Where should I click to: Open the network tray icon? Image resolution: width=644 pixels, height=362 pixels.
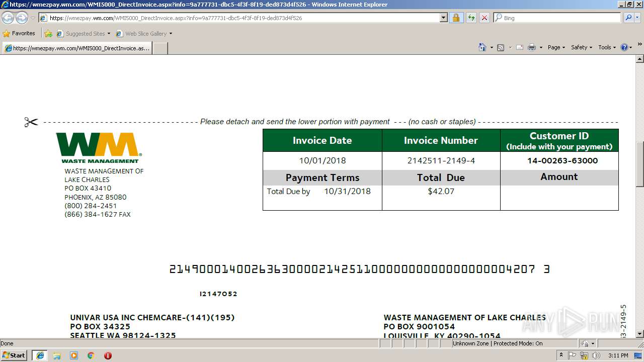pyautogui.click(x=584, y=355)
